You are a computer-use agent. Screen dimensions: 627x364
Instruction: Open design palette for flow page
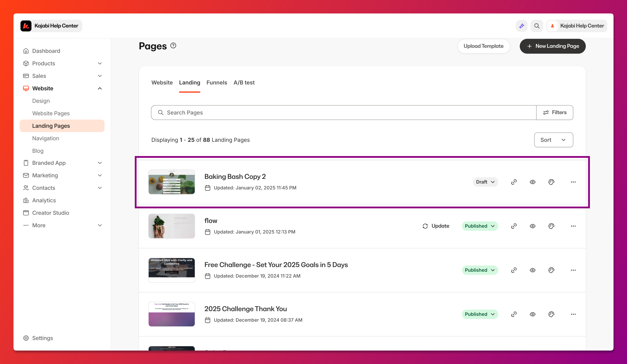(x=551, y=226)
